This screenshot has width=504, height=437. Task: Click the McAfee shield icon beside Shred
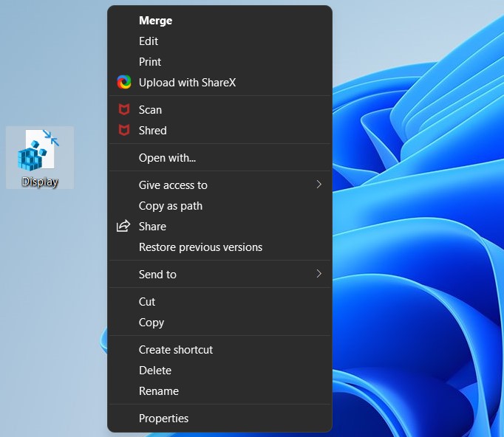[124, 131]
